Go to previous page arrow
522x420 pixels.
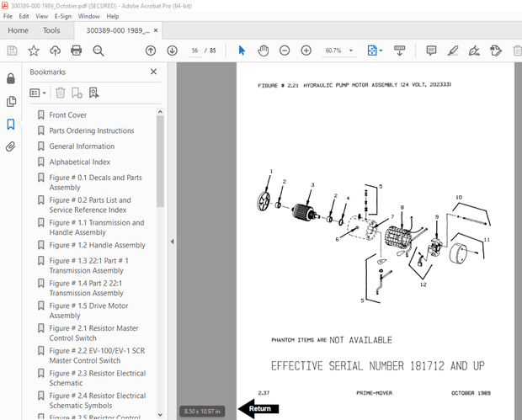click(151, 51)
